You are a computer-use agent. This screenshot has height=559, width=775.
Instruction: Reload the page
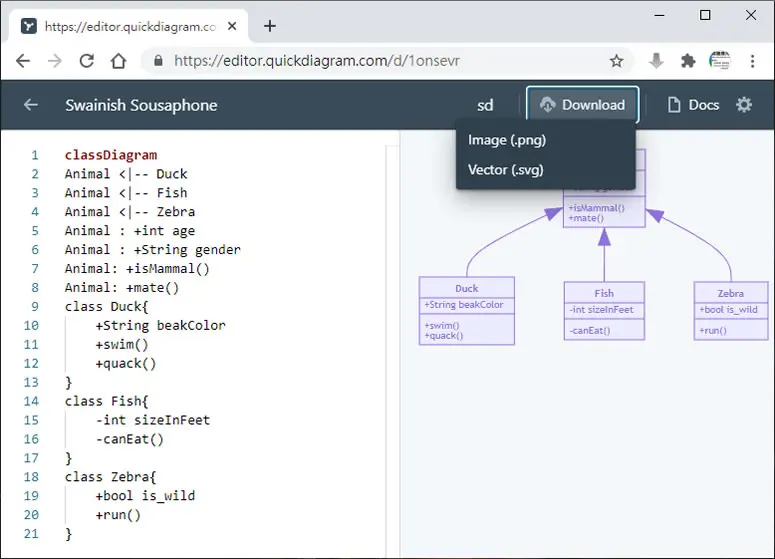click(87, 61)
